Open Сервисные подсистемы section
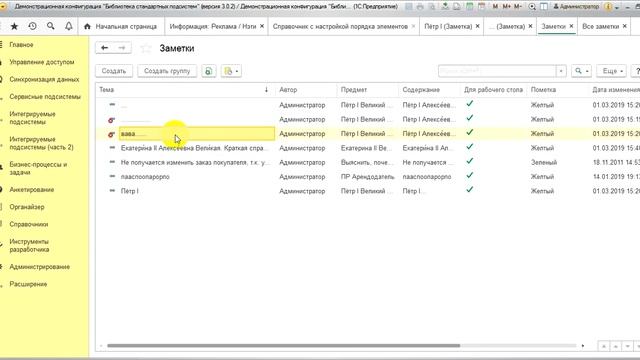 coord(45,97)
